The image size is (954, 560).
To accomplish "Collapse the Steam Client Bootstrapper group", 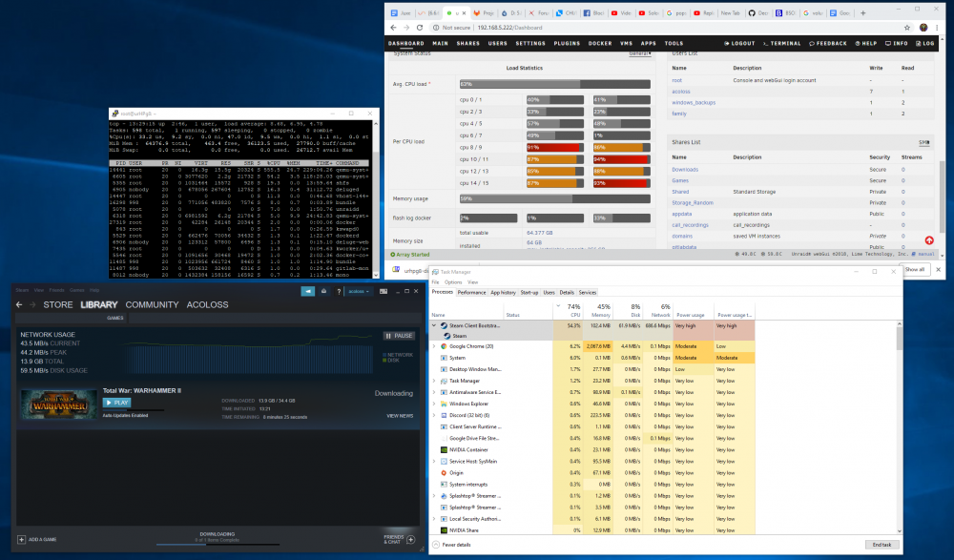I will coord(434,325).
